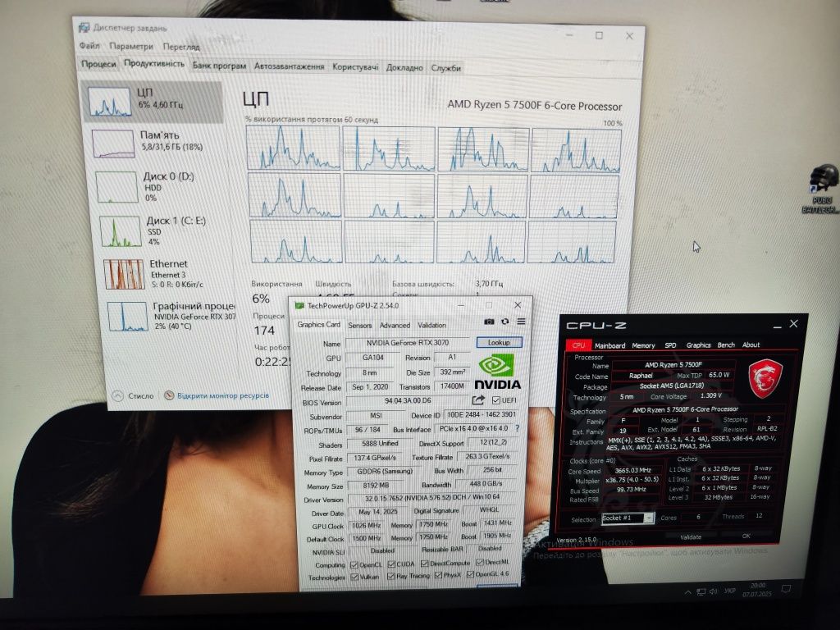Click the network tray icon
The image size is (840, 630).
(x=701, y=591)
